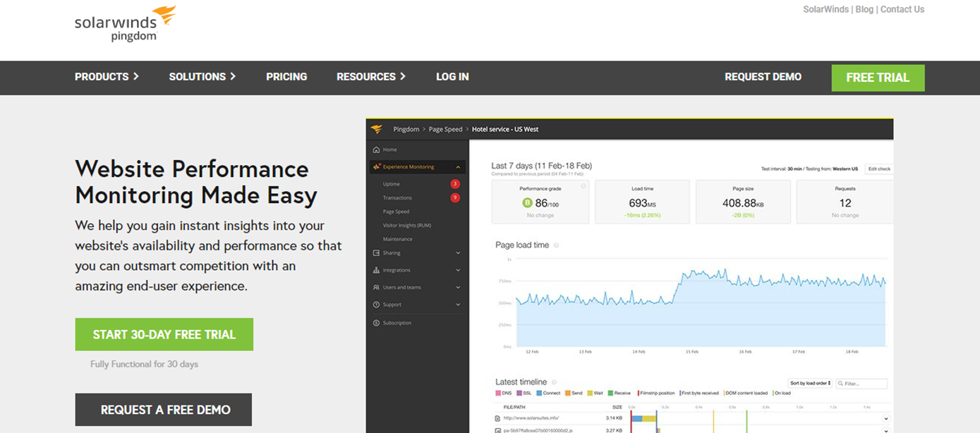Viewport: 980px width, 433px height.
Task: Click the Integrations icon in sidebar
Action: coord(376,270)
